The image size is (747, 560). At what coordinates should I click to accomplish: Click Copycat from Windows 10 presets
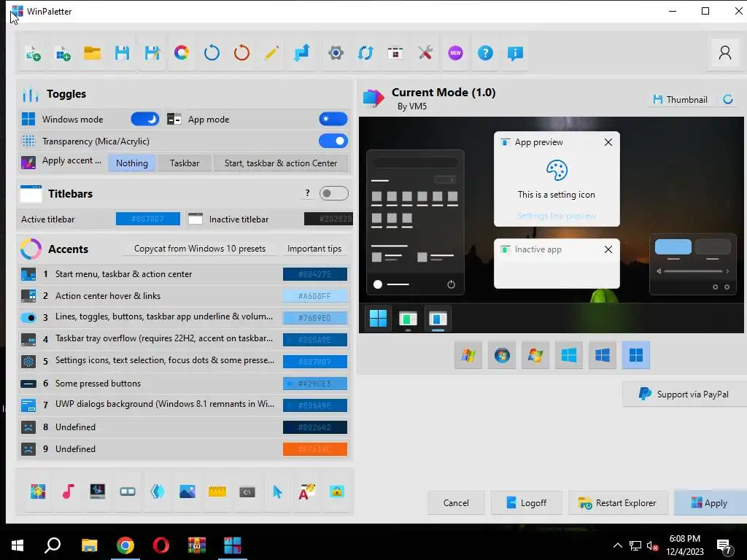[x=200, y=249]
